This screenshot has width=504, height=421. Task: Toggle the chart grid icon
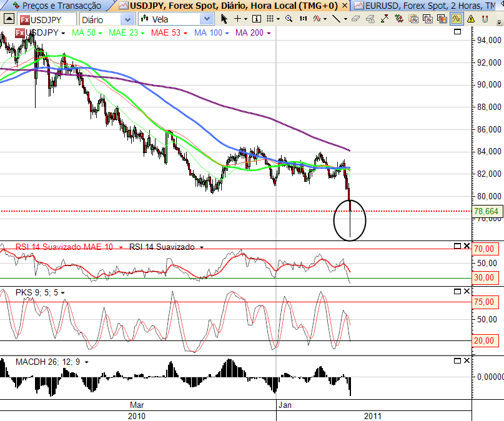pos(270,19)
